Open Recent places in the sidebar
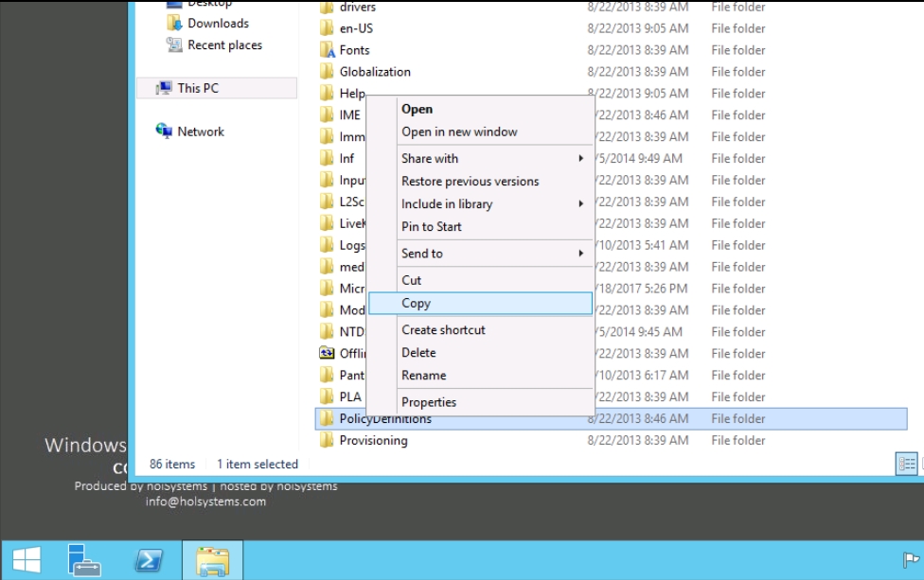924x580 pixels. 224,45
